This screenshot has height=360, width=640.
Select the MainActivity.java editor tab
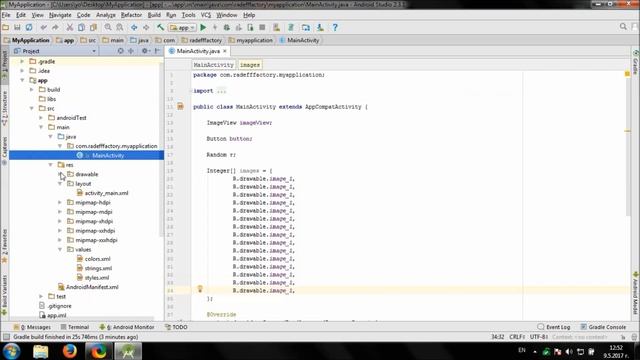click(x=198, y=51)
